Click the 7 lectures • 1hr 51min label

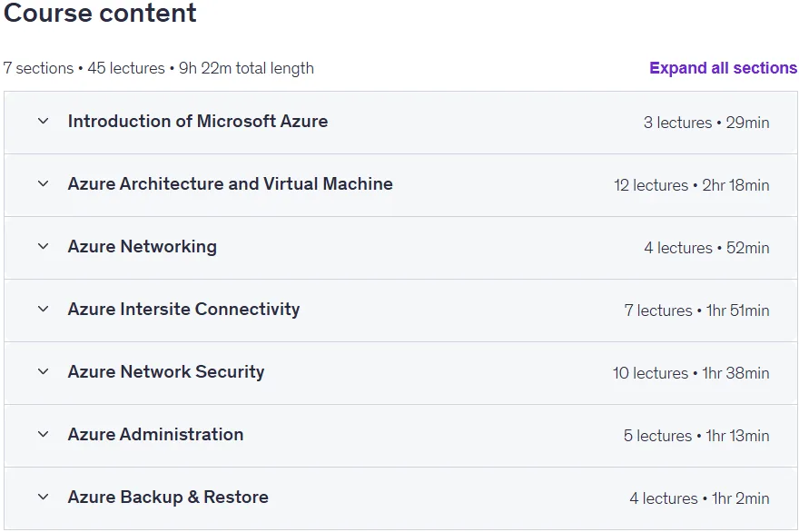(697, 310)
